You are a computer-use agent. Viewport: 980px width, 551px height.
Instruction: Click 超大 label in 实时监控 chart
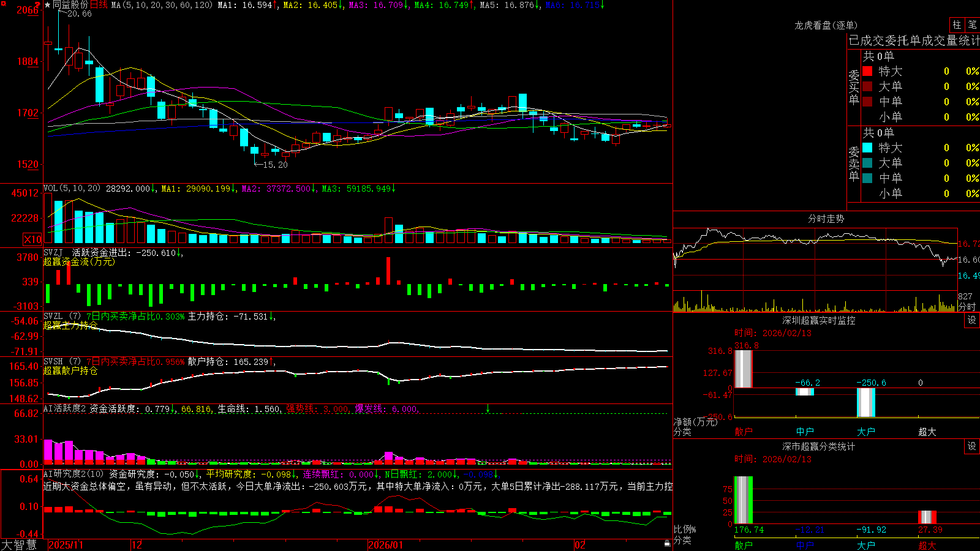(927, 432)
